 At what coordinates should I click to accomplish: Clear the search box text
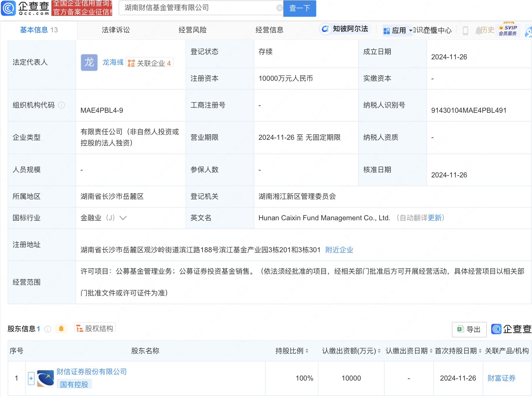coord(280,8)
